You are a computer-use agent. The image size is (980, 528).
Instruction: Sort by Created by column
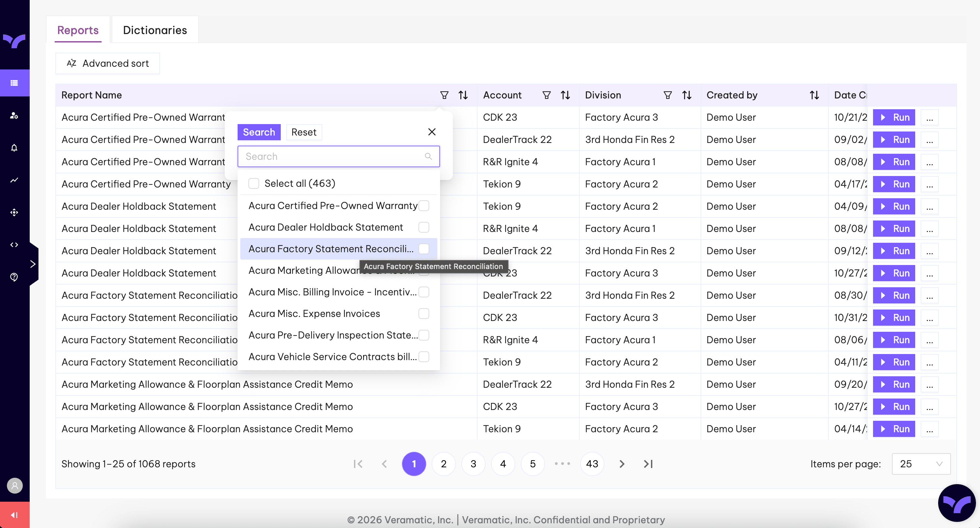[x=814, y=95]
